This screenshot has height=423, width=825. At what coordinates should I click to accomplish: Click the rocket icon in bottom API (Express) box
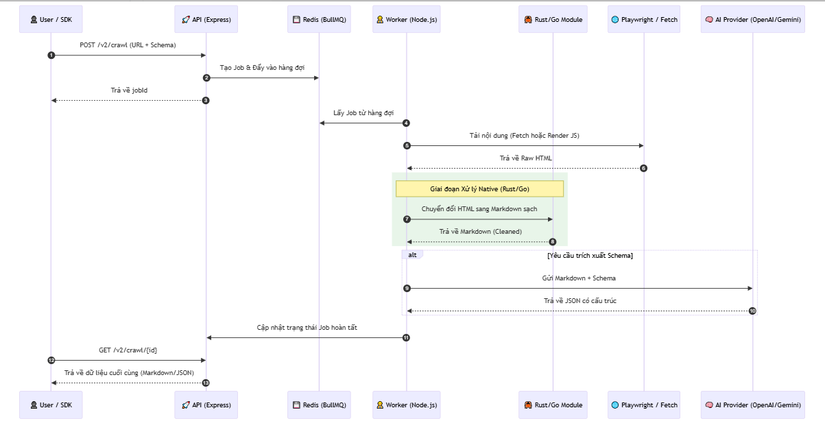coord(185,405)
